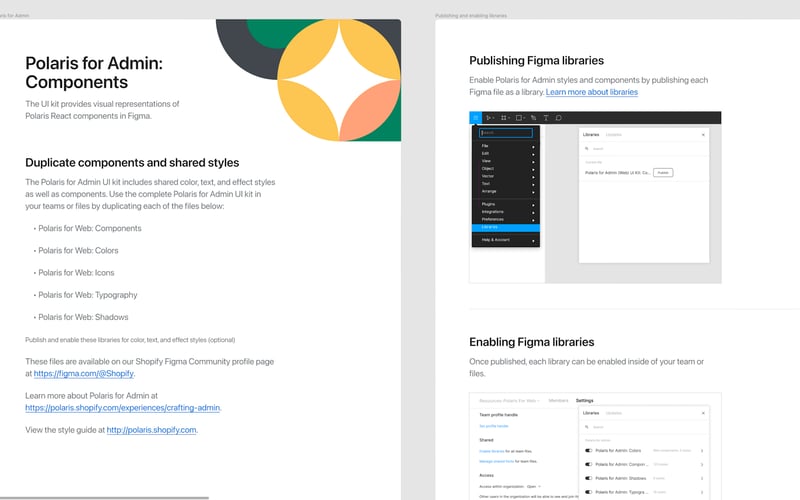Select the Rectangle shape tool icon

tap(518, 118)
